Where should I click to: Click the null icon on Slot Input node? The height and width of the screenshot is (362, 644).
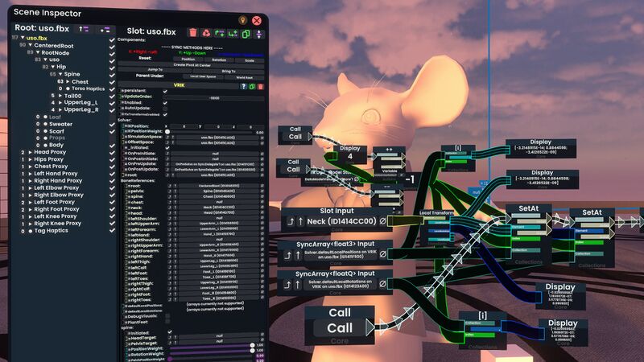tap(383, 220)
